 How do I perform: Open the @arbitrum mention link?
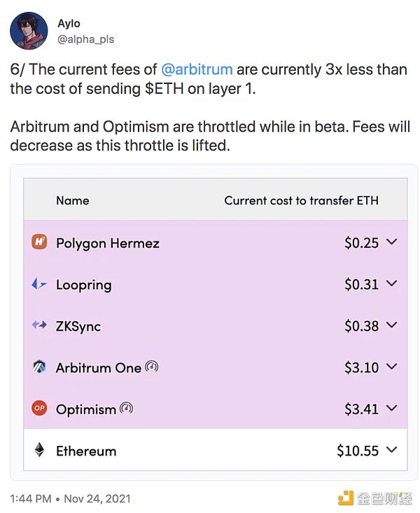point(198,70)
